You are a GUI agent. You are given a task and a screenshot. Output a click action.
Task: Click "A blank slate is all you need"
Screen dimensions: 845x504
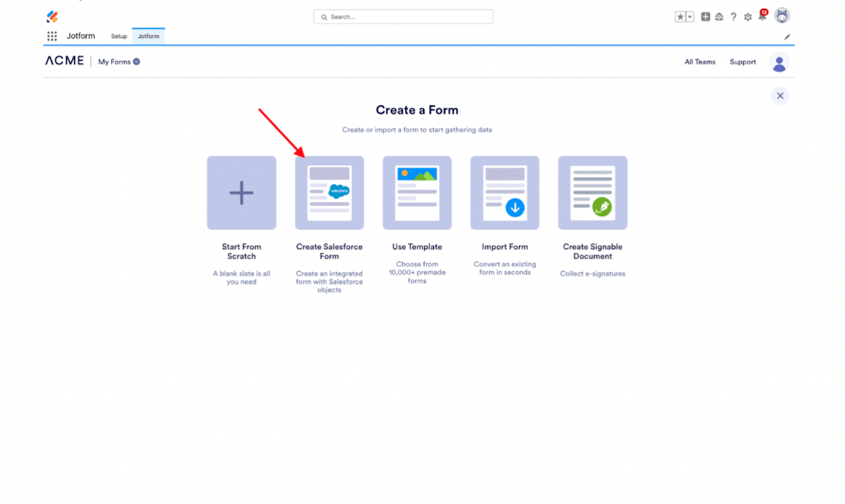(x=241, y=278)
